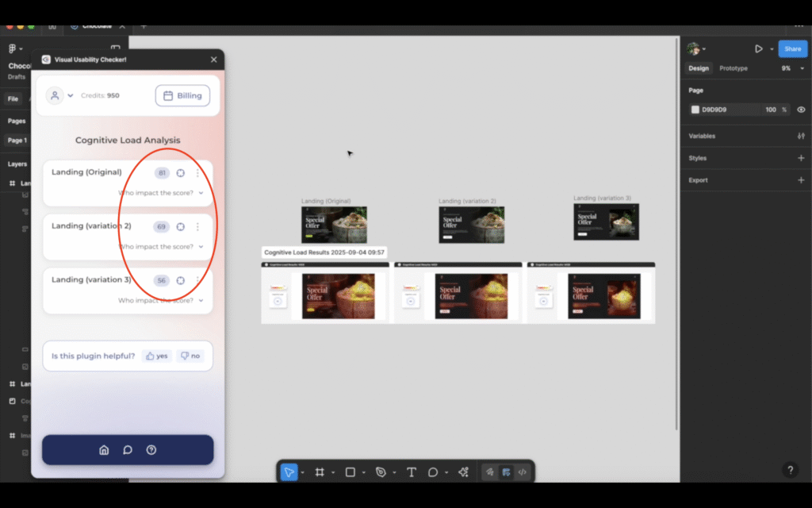Select the Design tab
Image resolution: width=812 pixels, height=508 pixels.
point(698,68)
